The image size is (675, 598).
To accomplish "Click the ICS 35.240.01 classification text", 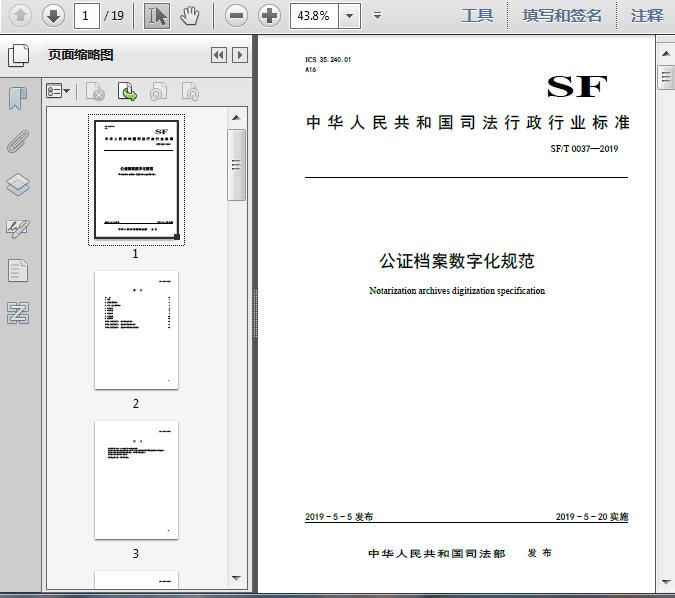I will coord(328,59).
